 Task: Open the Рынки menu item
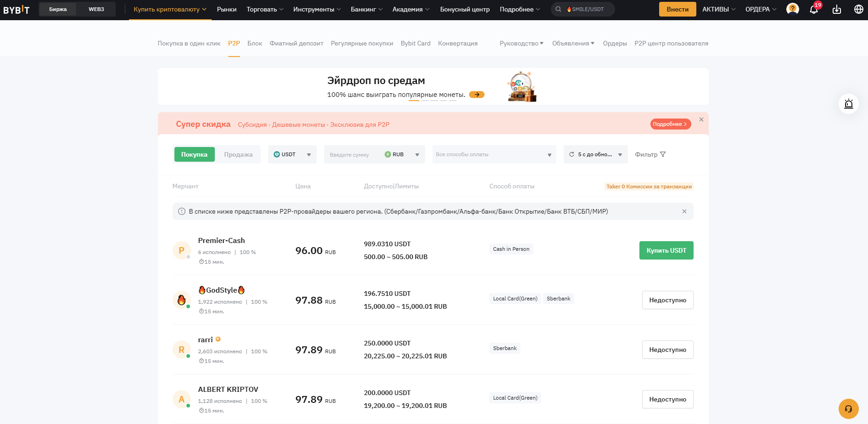(227, 9)
